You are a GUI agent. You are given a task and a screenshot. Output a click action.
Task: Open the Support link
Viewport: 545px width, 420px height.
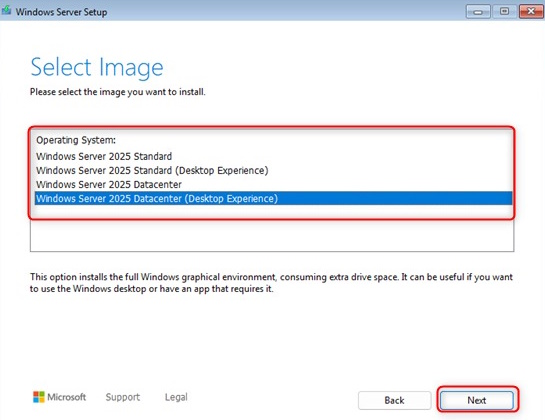point(123,397)
